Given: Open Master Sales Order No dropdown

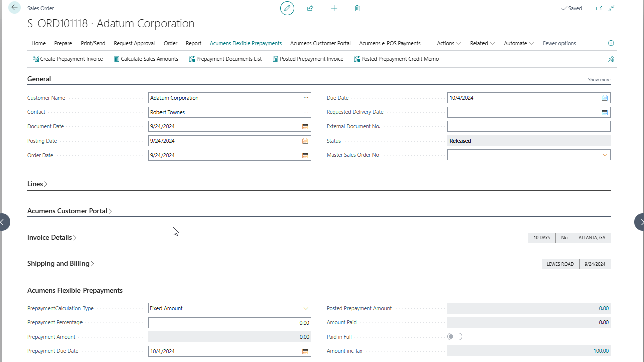Looking at the screenshot, I should click(x=605, y=155).
